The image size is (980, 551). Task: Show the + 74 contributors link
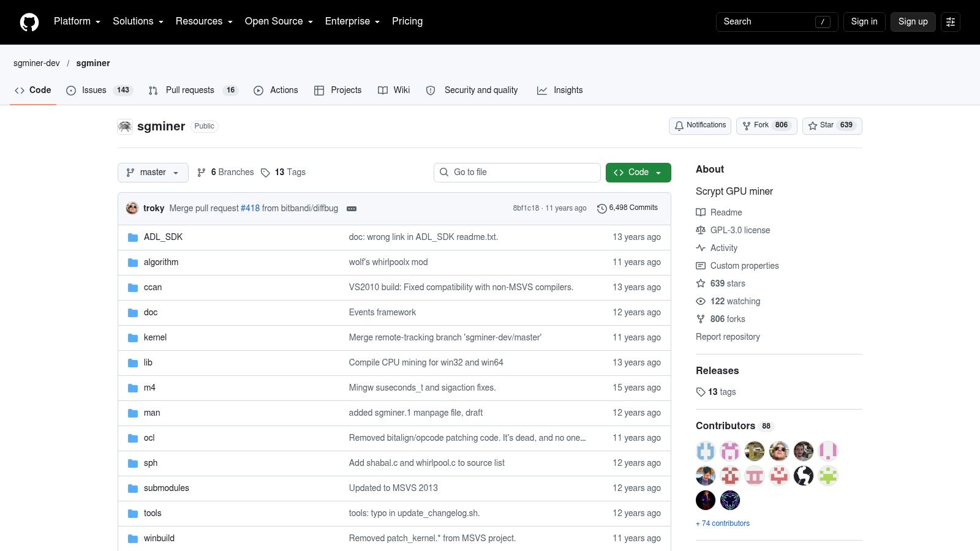(x=723, y=523)
